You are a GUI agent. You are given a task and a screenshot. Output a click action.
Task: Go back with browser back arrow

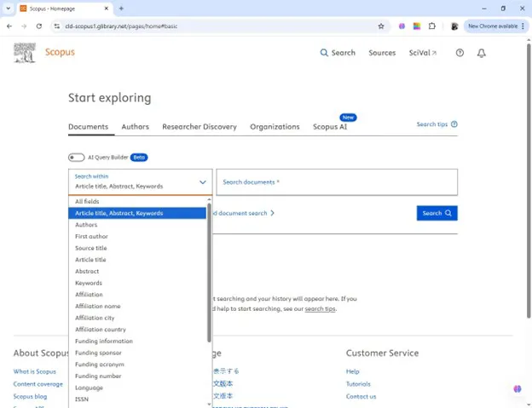(x=9, y=26)
